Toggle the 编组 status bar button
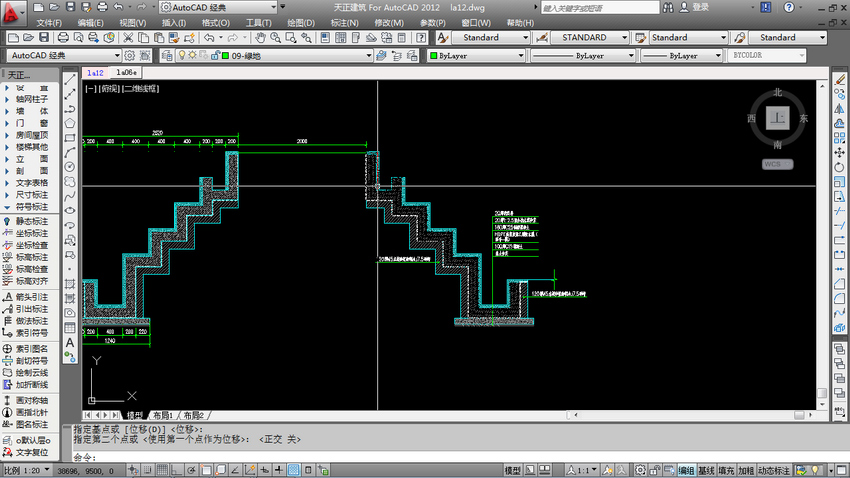The height and width of the screenshot is (478, 850). [686, 470]
